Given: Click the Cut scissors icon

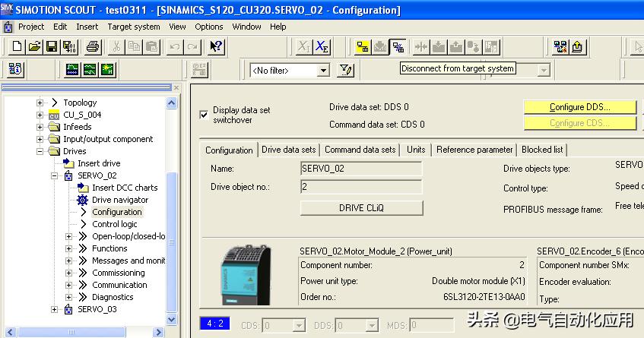Looking at the screenshot, I should (116, 47).
